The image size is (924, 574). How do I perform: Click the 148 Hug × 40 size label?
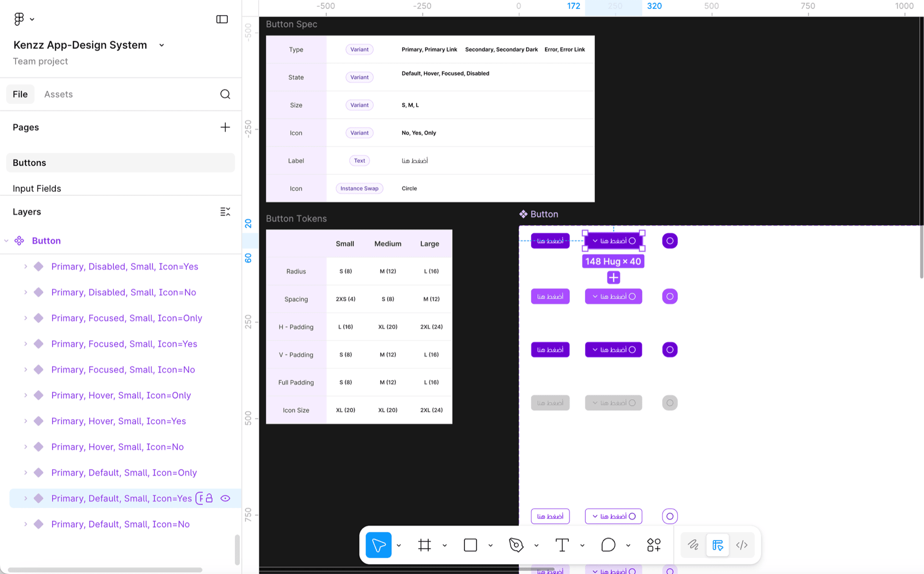pyautogui.click(x=613, y=262)
